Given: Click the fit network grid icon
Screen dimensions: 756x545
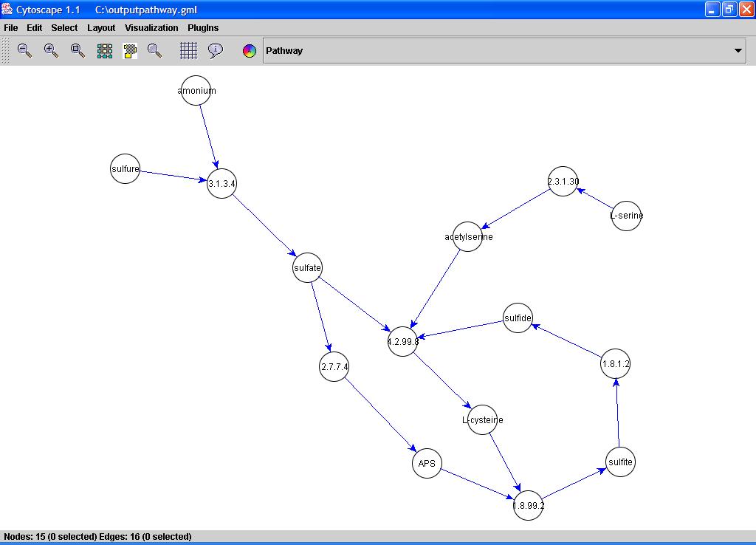Looking at the screenshot, I should point(105,50).
